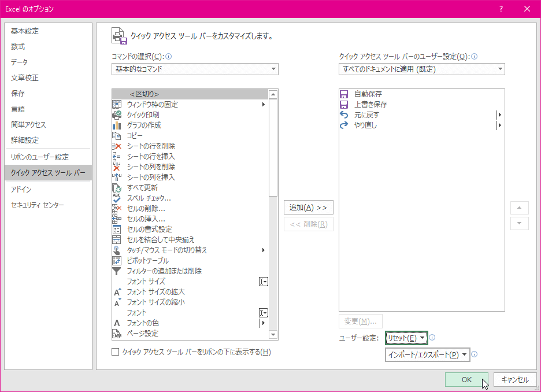Open the 数式 category
Viewport: 541px width, 392px height.
49,47
